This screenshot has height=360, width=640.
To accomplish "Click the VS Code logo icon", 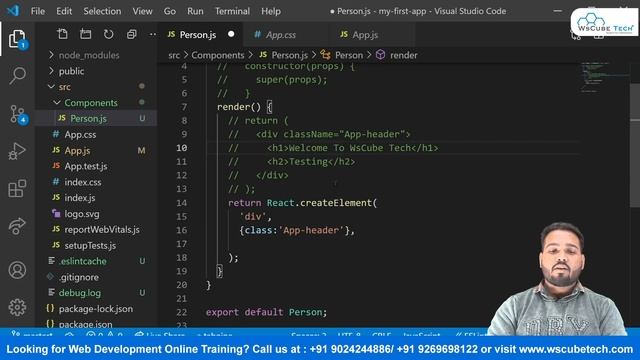I will pos(13,11).
